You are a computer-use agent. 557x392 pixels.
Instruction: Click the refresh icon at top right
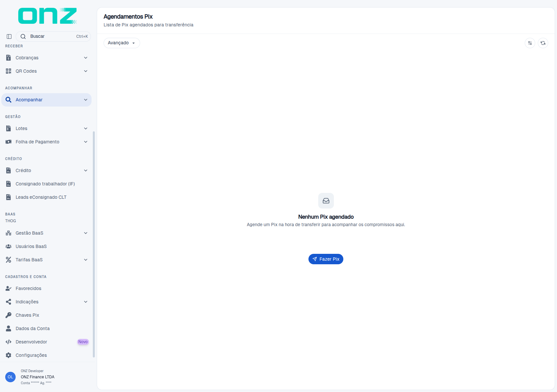point(543,43)
